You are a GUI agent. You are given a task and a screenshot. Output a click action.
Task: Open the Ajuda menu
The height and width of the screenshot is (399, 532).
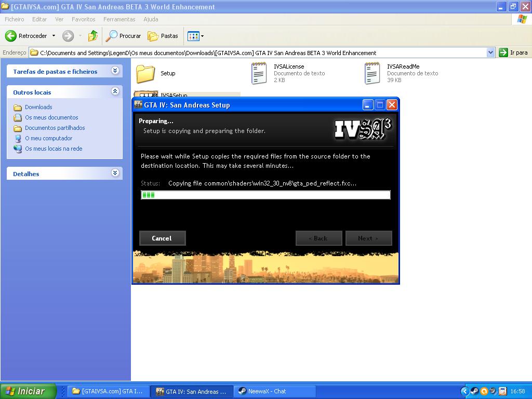tap(151, 19)
